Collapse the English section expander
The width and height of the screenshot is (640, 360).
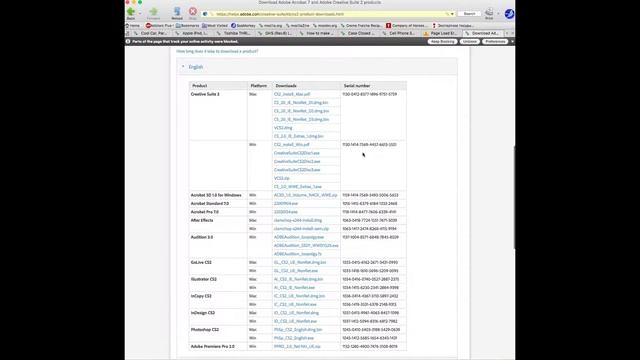(x=183, y=67)
